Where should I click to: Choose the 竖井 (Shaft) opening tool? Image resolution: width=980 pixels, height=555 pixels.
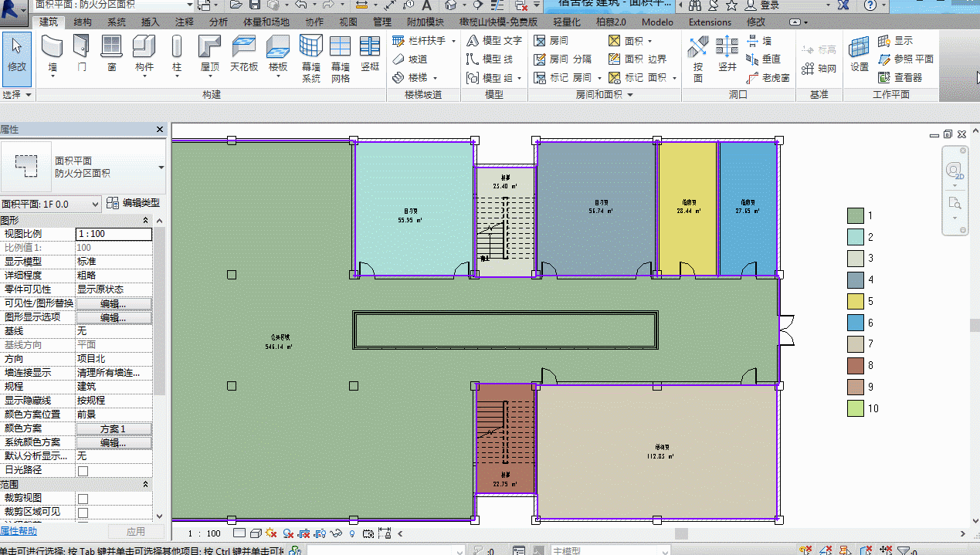pyautogui.click(x=727, y=54)
